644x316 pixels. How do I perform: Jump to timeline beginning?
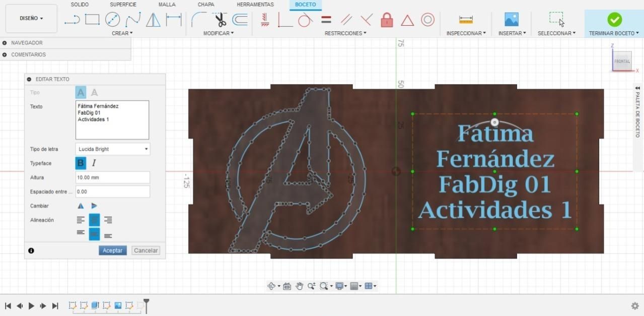[x=8, y=305]
